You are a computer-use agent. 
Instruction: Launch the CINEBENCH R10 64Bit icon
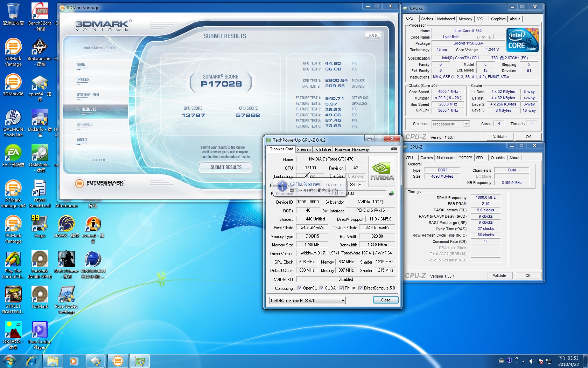pos(93,265)
